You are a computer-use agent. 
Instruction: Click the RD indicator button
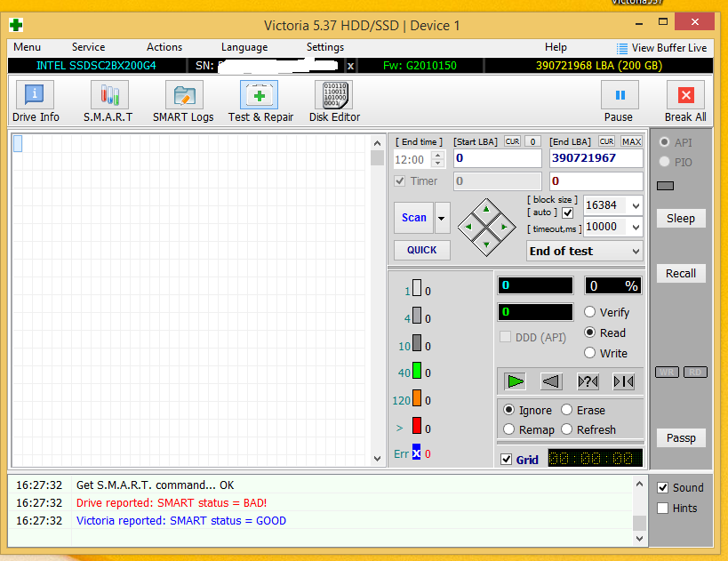point(695,372)
